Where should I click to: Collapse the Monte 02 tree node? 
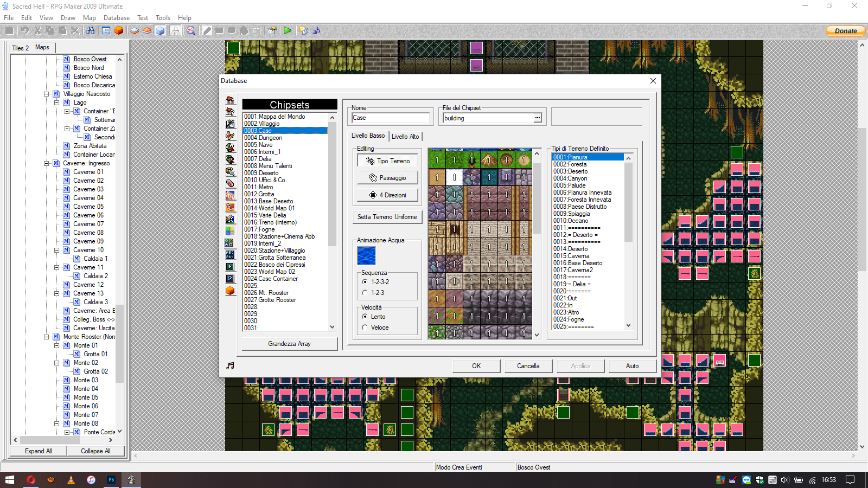[x=56, y=363]
